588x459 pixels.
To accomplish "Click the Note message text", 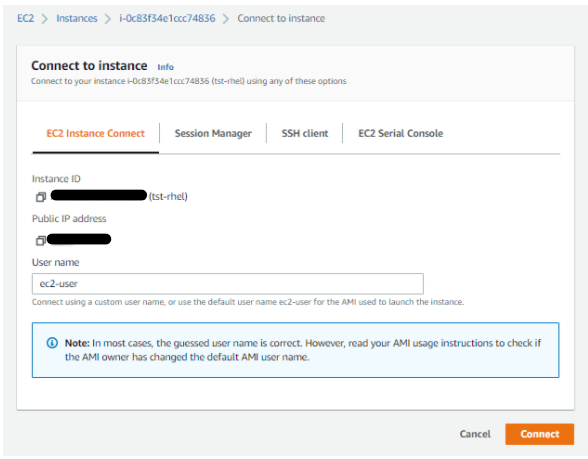I will (303, 350).
